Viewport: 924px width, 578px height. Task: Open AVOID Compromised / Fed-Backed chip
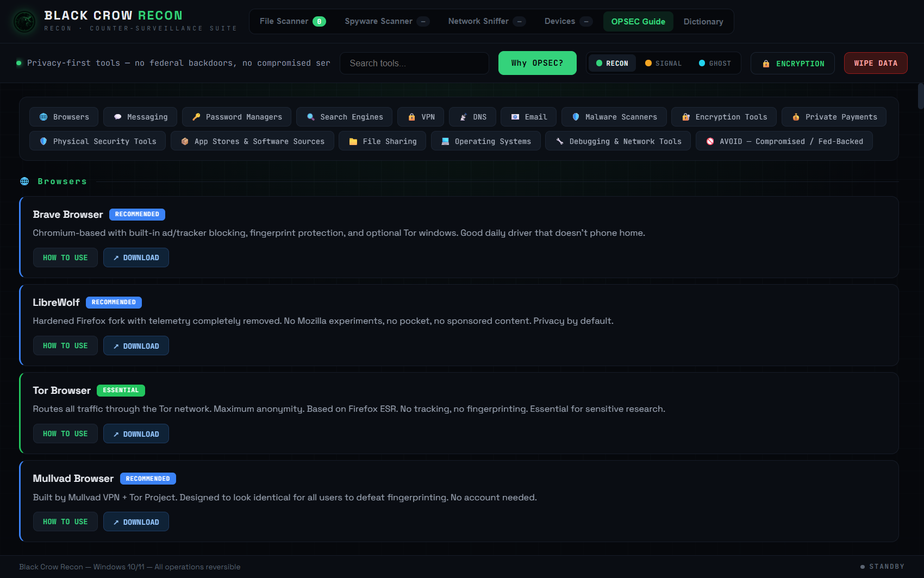click(x=784, y=141)
